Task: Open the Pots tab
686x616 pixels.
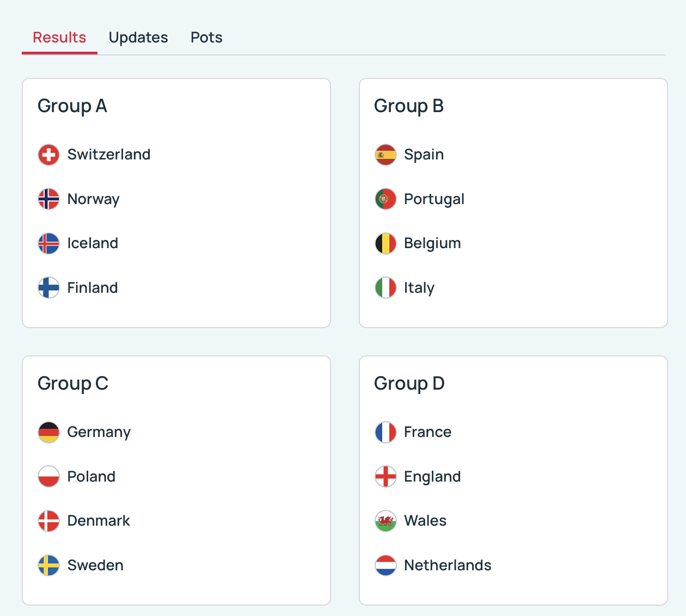Action: pos(206,38)
